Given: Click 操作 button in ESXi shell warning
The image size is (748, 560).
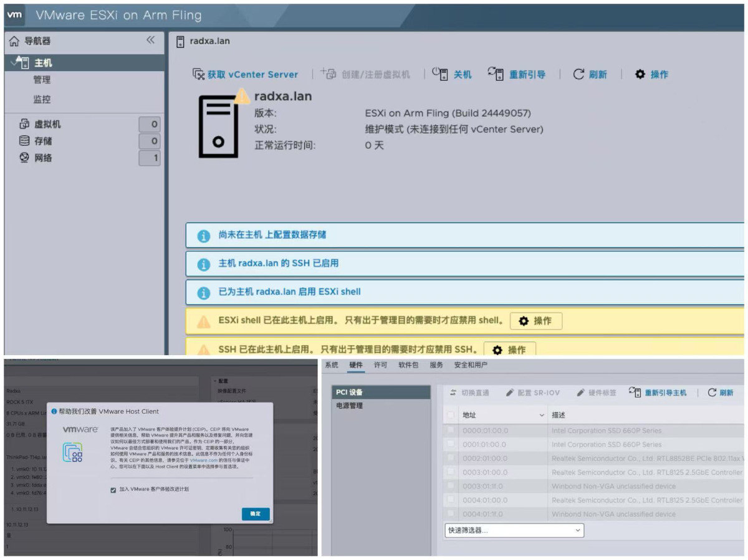Looking at the screenshot, I should [x=536, y=321].
